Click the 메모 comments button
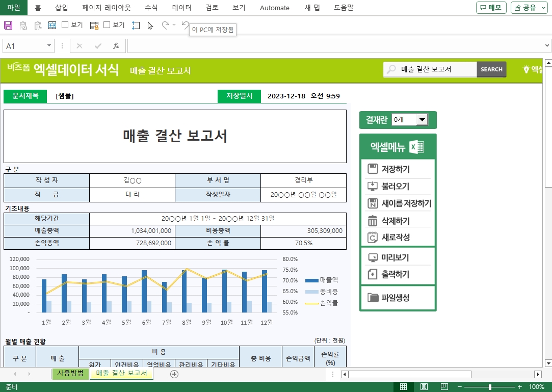Image resolution: width=552 pixels, height=392 pixels. click(491, 8)
